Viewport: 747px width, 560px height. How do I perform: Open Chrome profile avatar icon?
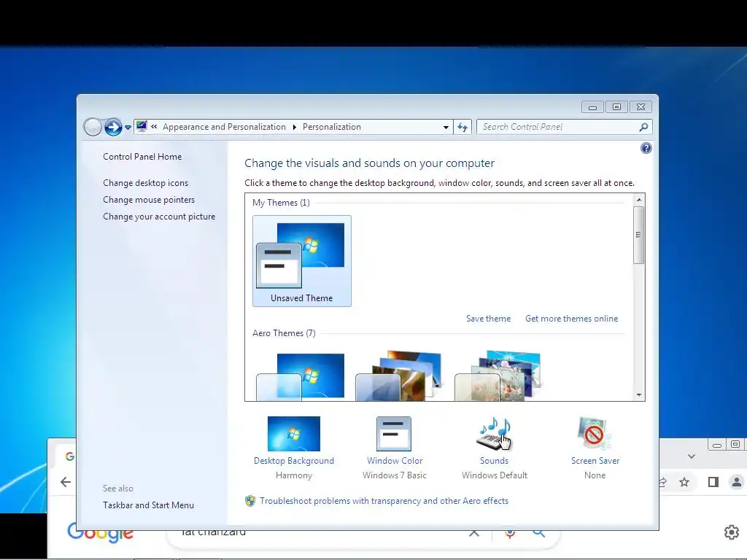tap(737, 482)
